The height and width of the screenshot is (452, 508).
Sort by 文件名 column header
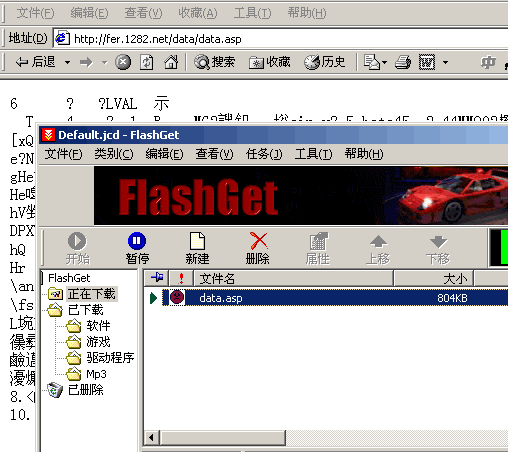point(293,278)
